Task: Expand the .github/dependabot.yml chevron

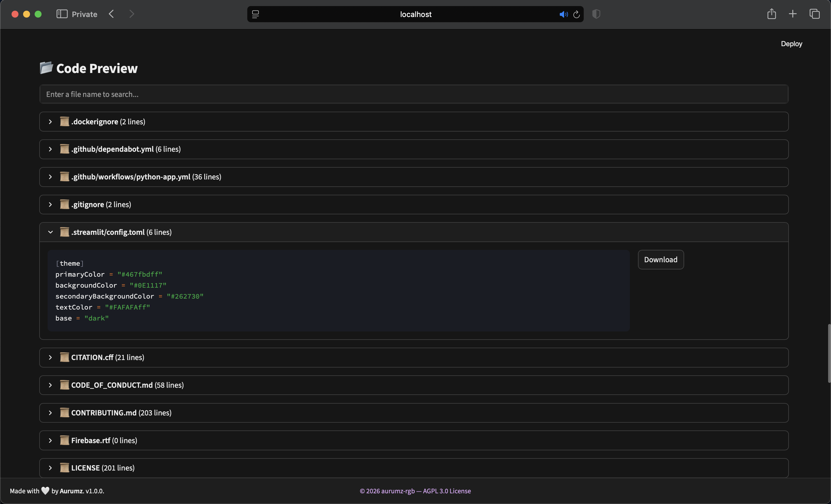Action: (50, 149)
